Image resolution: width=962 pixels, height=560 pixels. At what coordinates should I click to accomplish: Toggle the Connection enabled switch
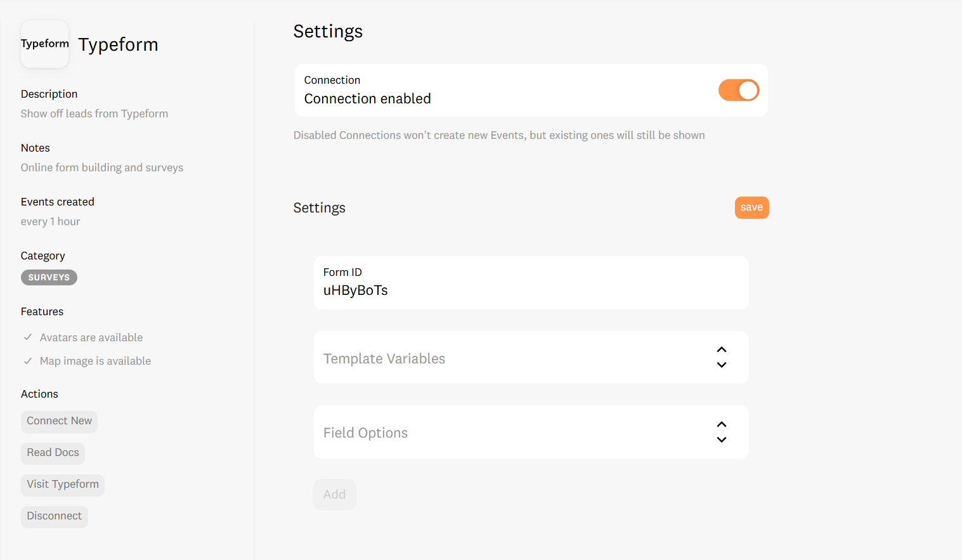click(738, 91)
